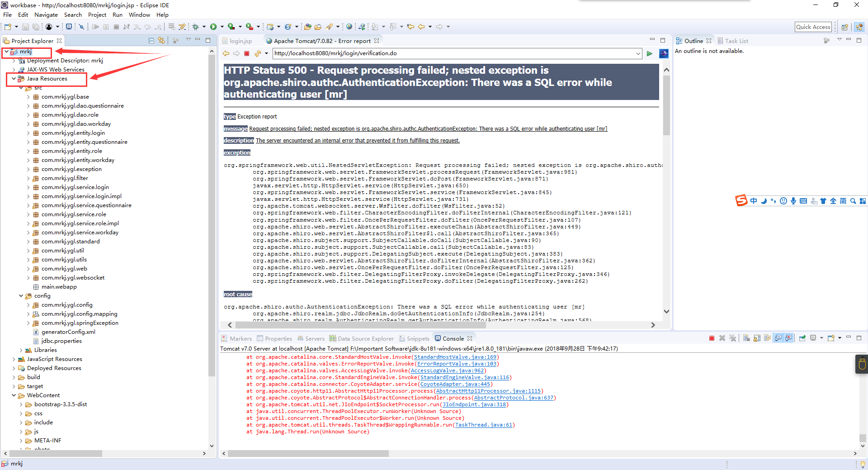The height and width of the screenshot is (470, 868).
Task: Toggle Word Wrap in Console toolbar
Action: (x=767, y=338)
